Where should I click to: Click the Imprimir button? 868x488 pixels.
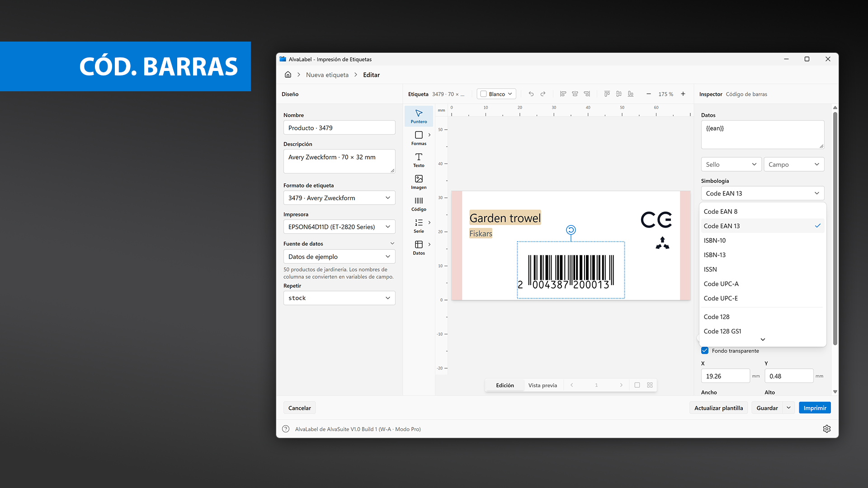pos(815,408)
